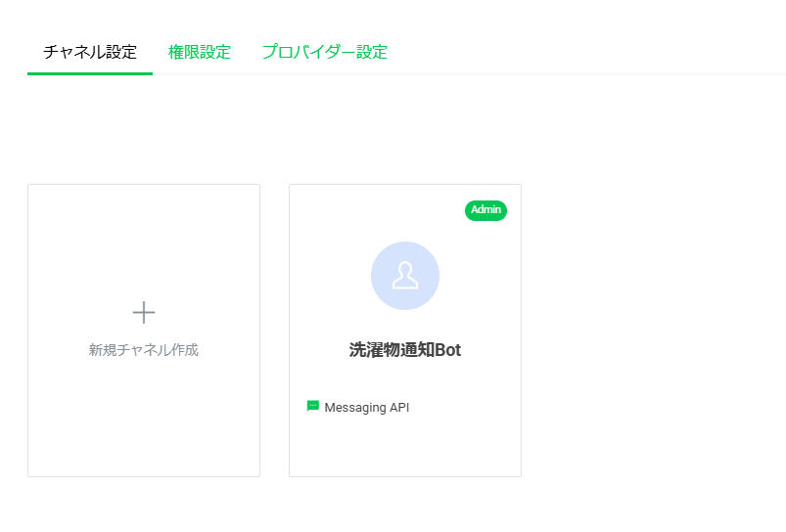The image size is (786, 532).
Task: Click the green Admin badge
Action: 485,210
